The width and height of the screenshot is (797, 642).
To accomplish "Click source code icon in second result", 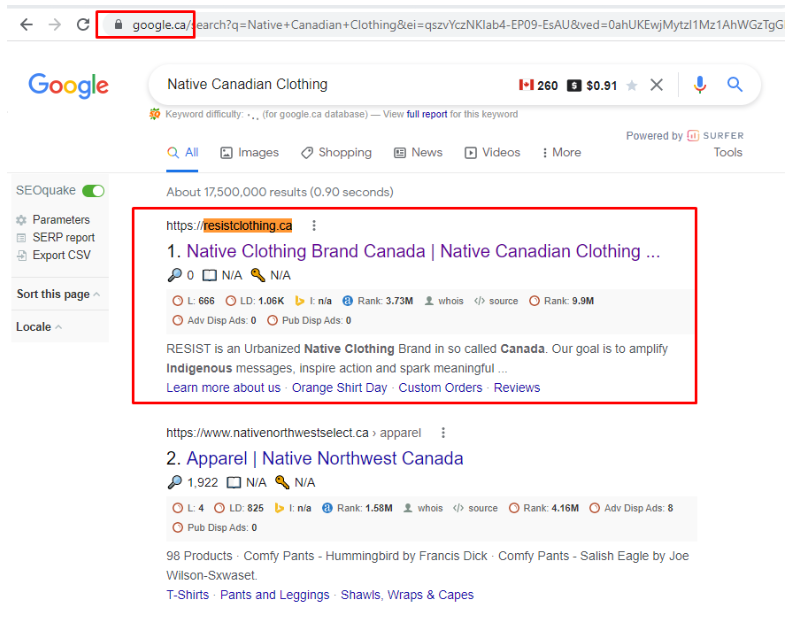I will (458, 508).
